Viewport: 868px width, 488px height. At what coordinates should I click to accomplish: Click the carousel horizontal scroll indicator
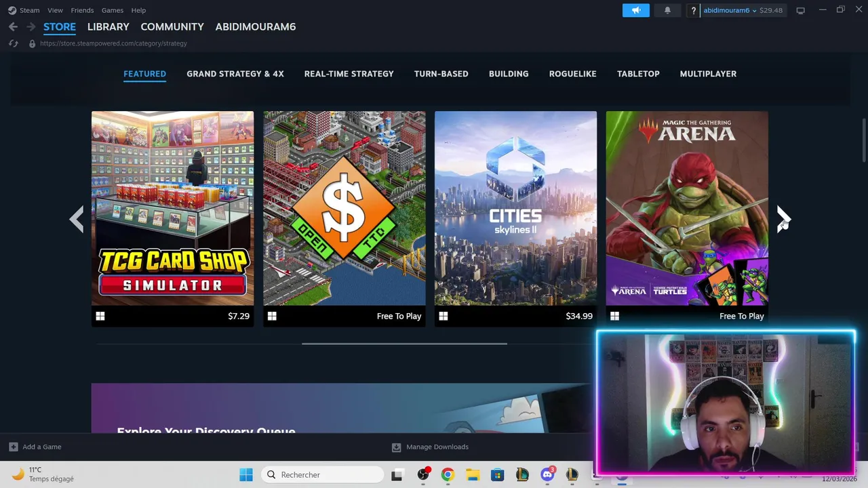pos(404,344)
